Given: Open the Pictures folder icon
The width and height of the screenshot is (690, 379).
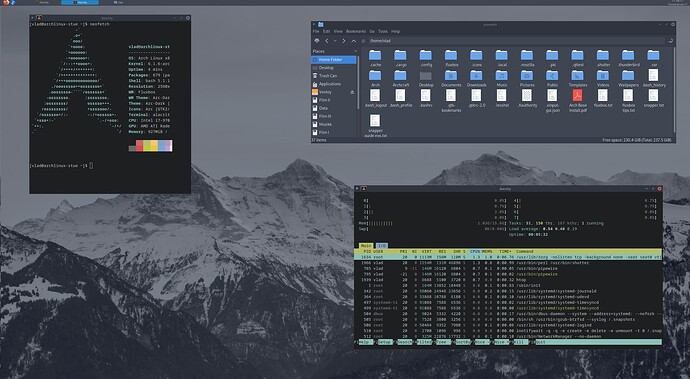Looking at the screenshot, I should [527, 76].
